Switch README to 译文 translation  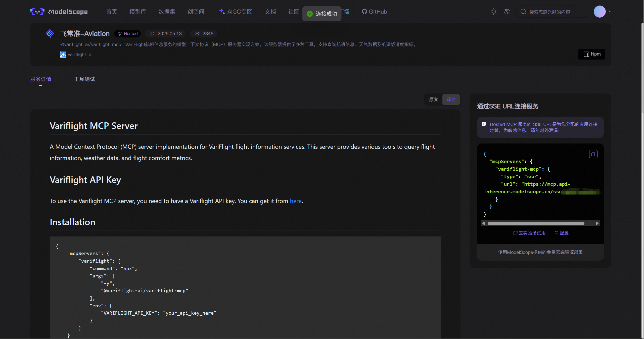coord(451,100)
